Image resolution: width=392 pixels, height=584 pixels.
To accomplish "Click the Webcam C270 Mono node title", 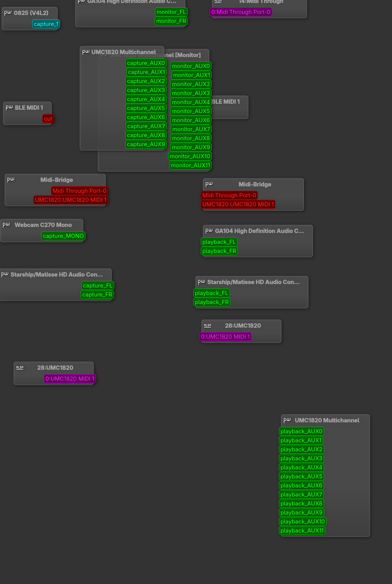I will coord(43,225).
